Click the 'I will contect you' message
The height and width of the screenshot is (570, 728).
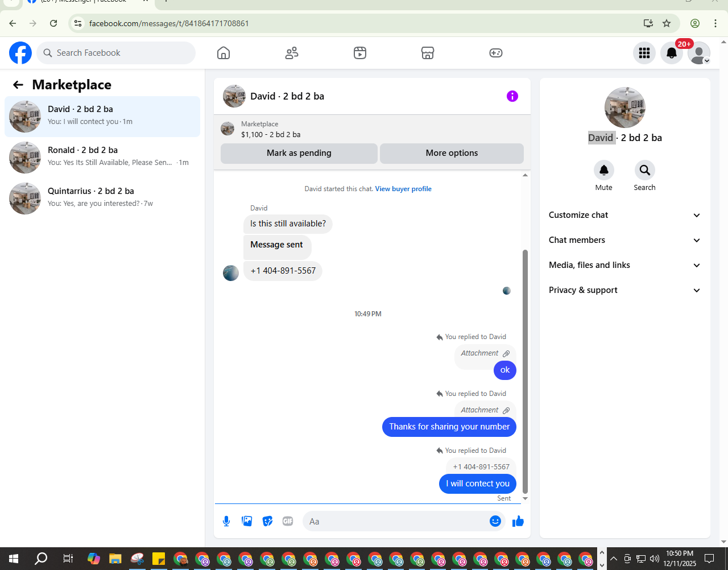click(478, 484)
